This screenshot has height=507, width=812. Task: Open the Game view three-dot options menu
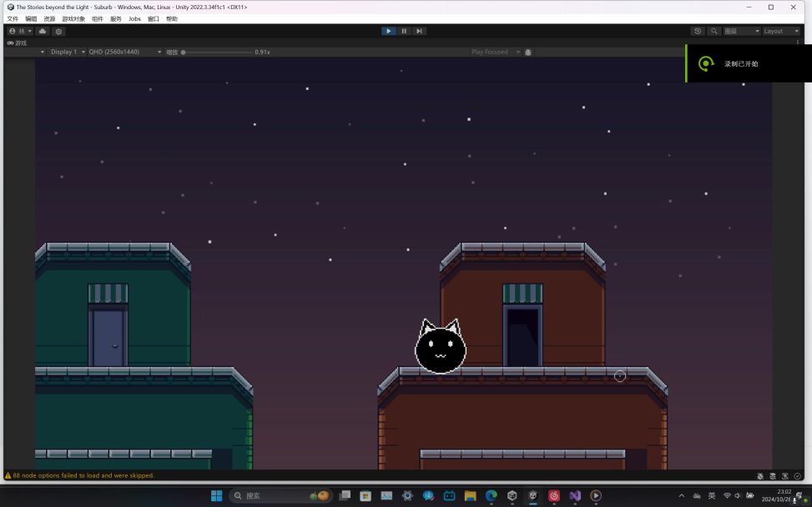tap(798, 43)
